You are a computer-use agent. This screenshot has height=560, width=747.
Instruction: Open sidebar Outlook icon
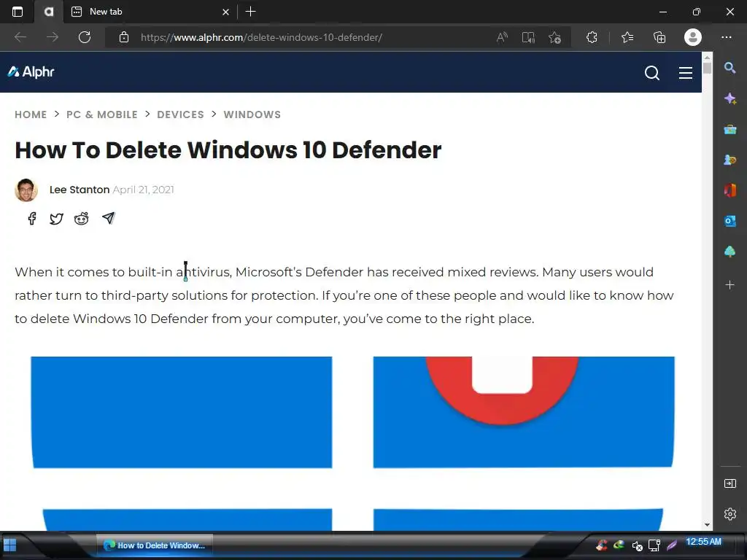(x=729, y=221)
